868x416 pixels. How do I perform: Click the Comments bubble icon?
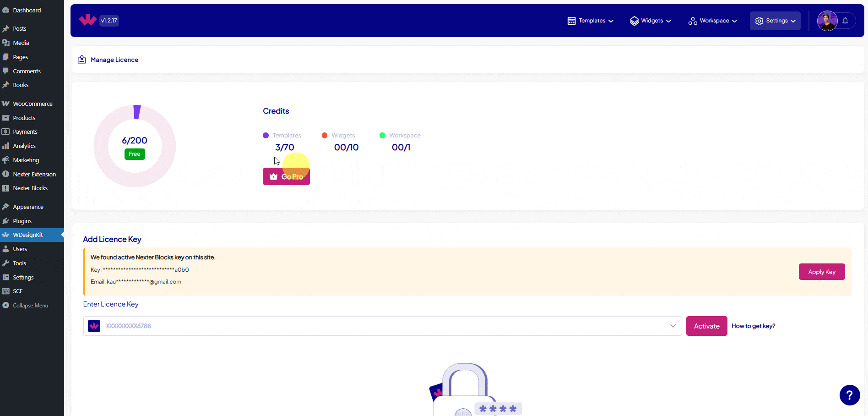pyautogui.click(x=6, y=71)
